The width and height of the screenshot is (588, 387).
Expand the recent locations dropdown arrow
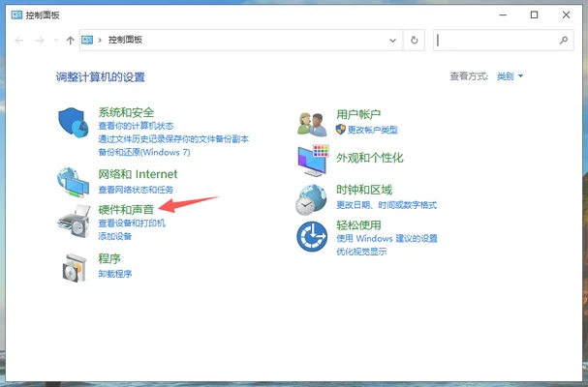[56, 40]
